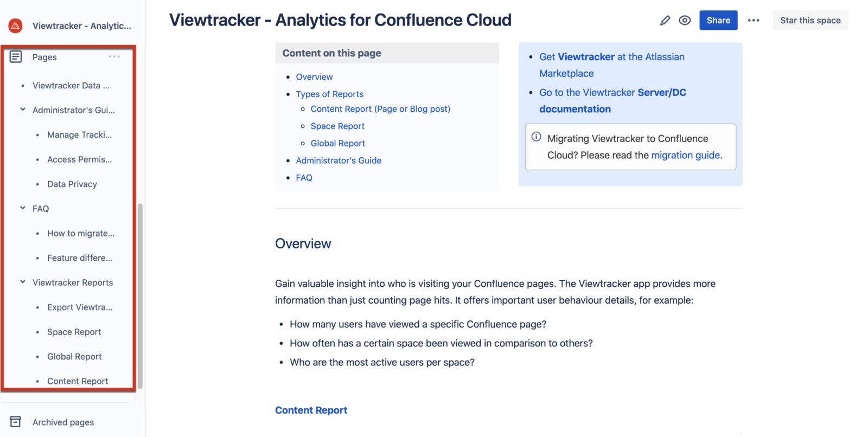
Task: Select Global Report in the page tree
Action: click(74, 356)
